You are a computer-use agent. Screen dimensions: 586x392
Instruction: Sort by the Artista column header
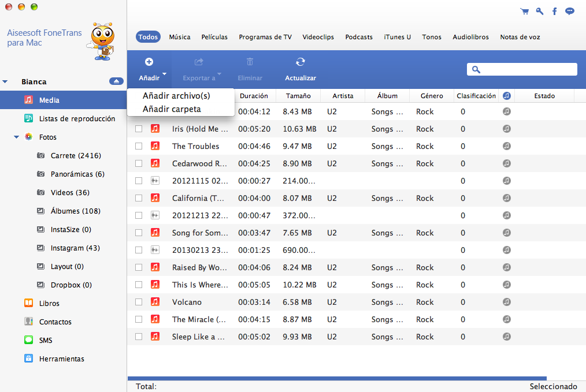coord(343,96)
